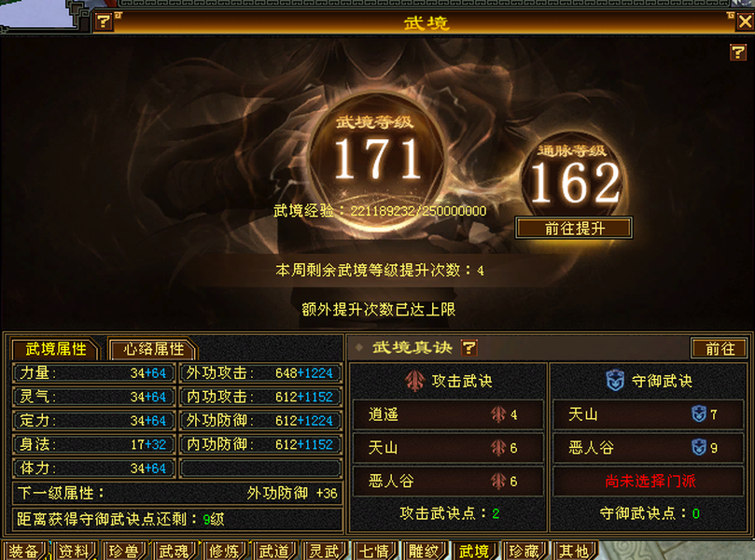This screenshot has width=755, height=560.
Task: Click the 身法 attribute row
Action: (x=92, y=444)
